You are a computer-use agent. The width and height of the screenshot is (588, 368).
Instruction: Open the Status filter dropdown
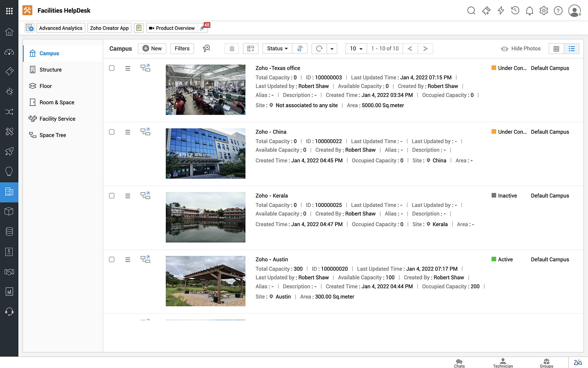[x=277, y=48]
